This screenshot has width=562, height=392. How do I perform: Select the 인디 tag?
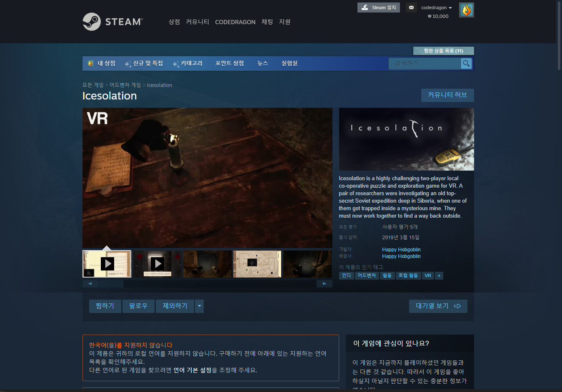[x=346, y=275]
